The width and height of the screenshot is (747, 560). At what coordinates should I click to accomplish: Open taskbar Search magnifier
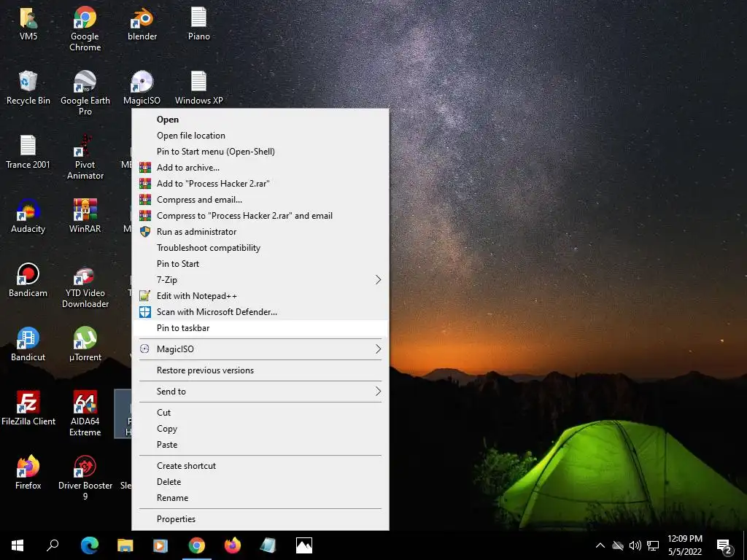point(53,545)
